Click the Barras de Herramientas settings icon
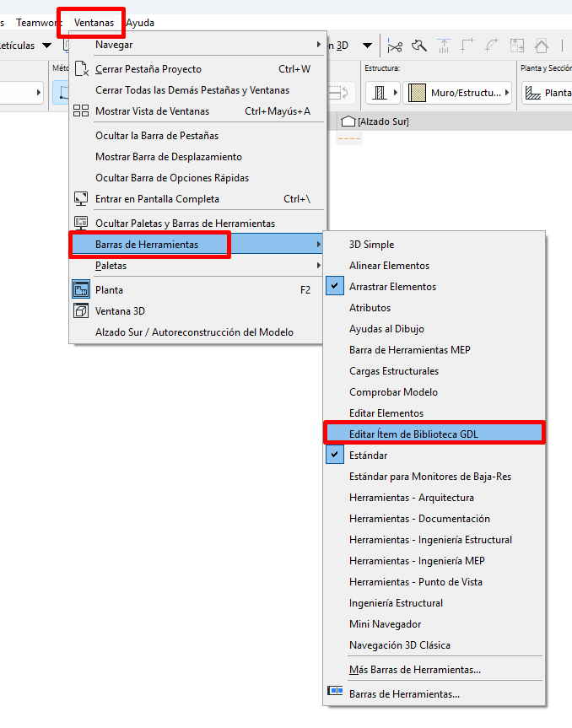This screenshot has height=728, width=572. pos(335,690)
